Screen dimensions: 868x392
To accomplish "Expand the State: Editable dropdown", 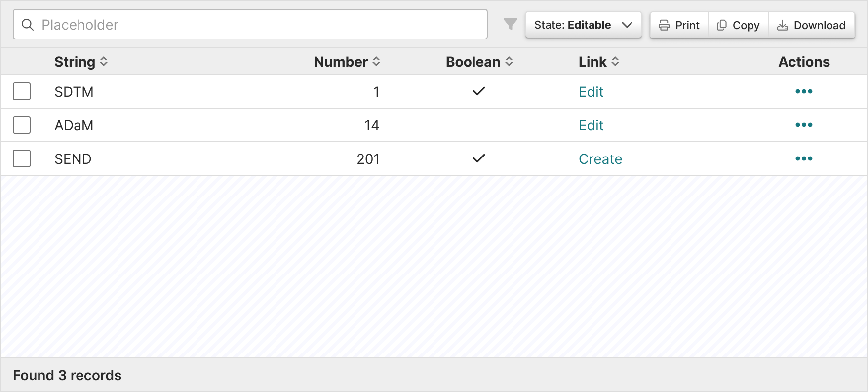I will (x=584, y=25).
